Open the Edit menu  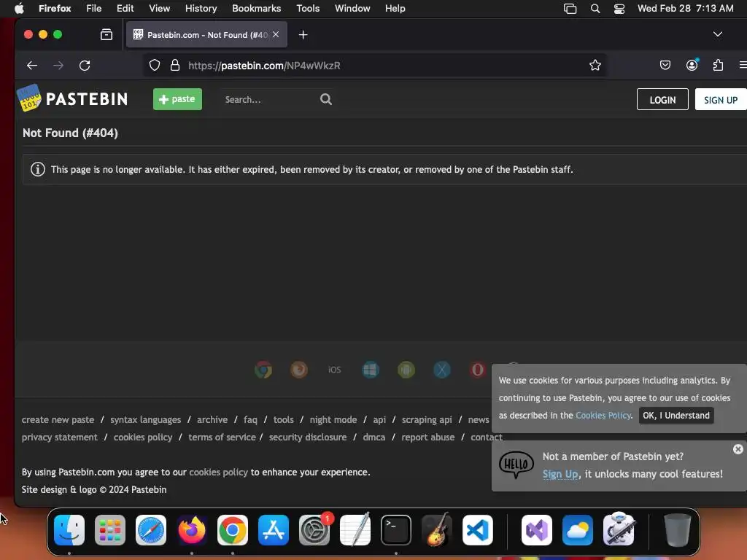(x=125, y=8)
